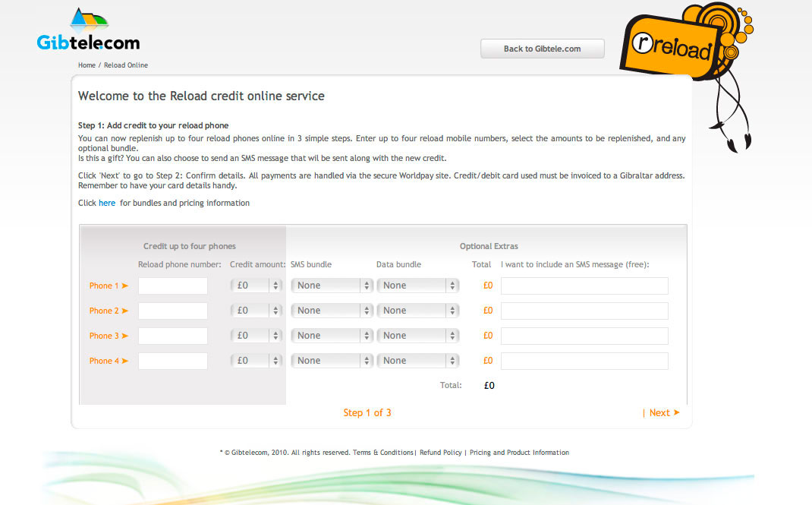The image size is (812, 505).
Task: Follow the 'here' bundles and pricing link
Action: click(107, 203)
